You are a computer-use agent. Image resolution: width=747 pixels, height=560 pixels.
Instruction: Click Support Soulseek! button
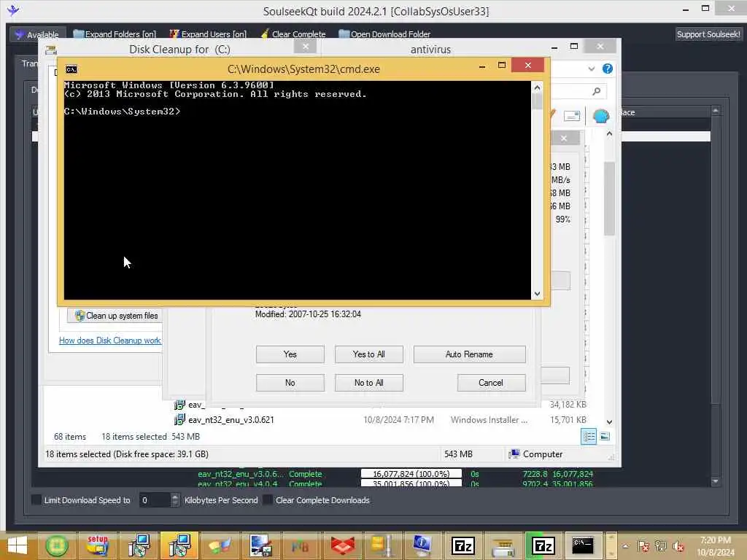pyautogui.click(x=708, y=34)
